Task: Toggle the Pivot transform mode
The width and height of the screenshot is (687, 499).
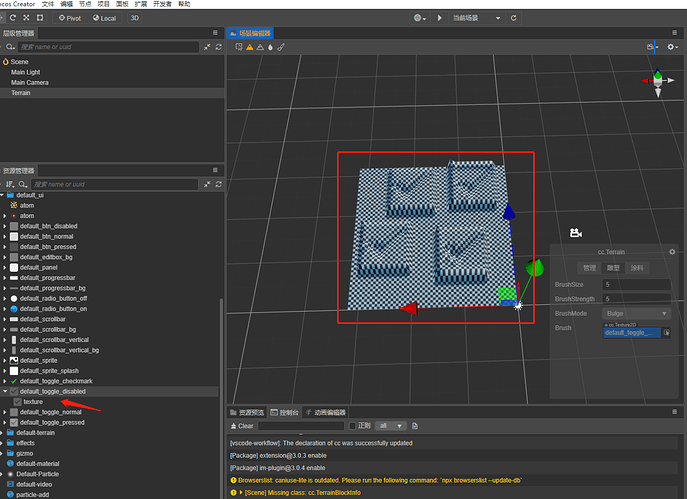Action: (68, 18)
